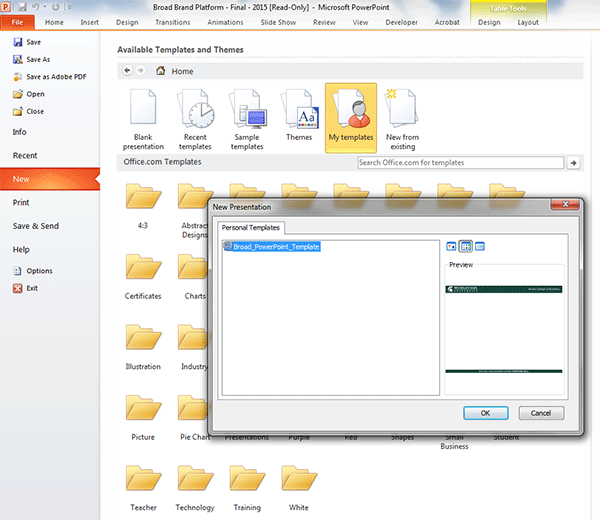This screenshot has height=520, width=600.
Task: Choose Close in the backstage menu
Action: pos(28,111)
